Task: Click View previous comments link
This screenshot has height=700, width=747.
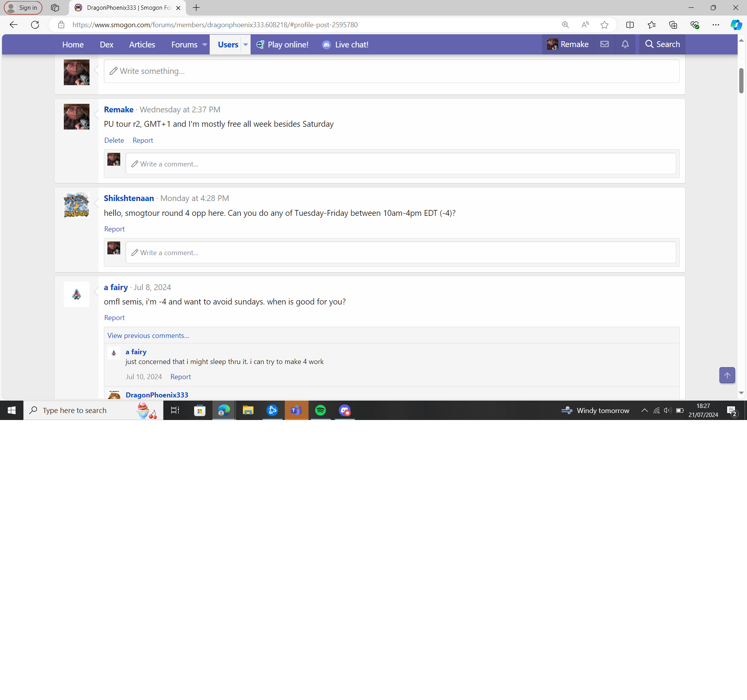Action: click(x=148, y=336)
